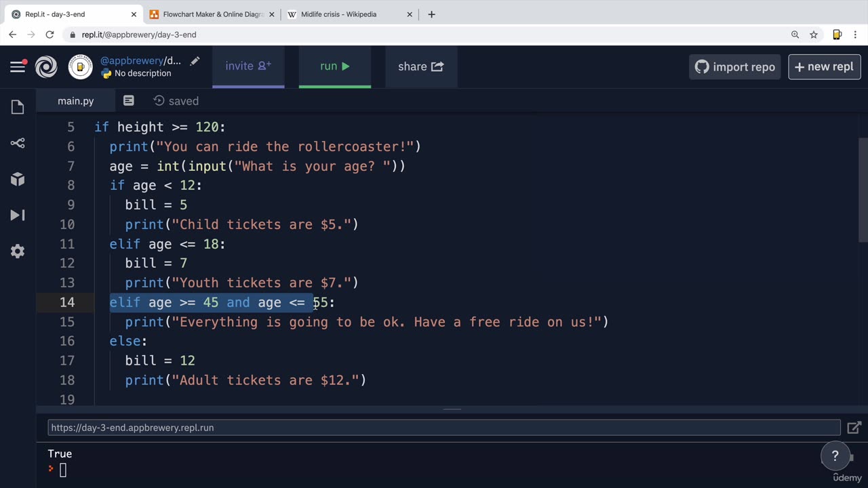Click 'You can ride the rollercoaster!' print line
The image size is (868, 488).
(265, 146)
